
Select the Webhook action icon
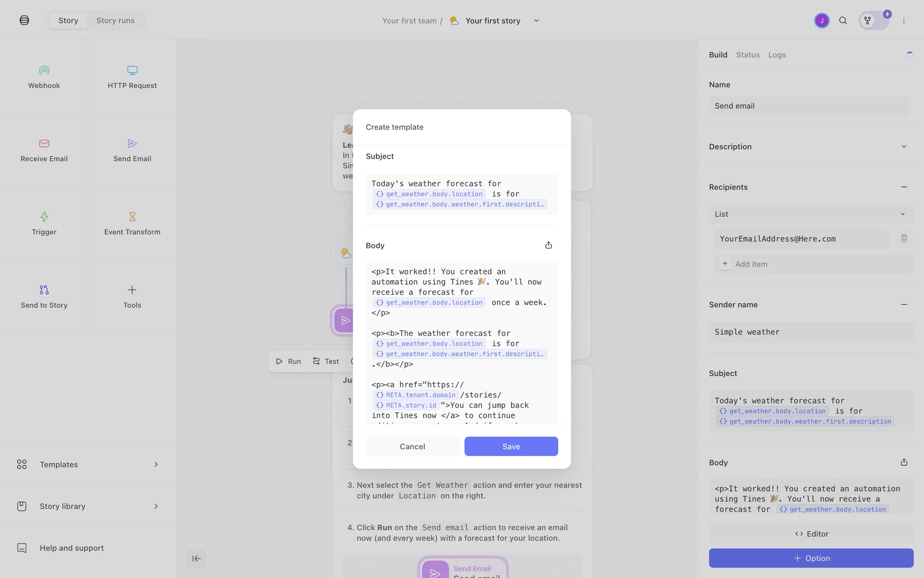tap(44, 71)
